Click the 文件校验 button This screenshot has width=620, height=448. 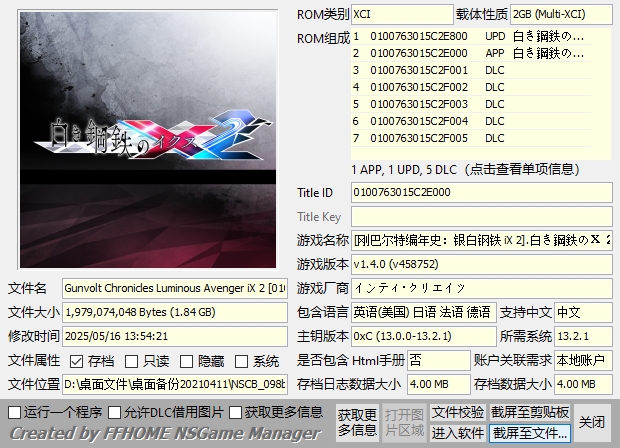[x=458, y=412]
